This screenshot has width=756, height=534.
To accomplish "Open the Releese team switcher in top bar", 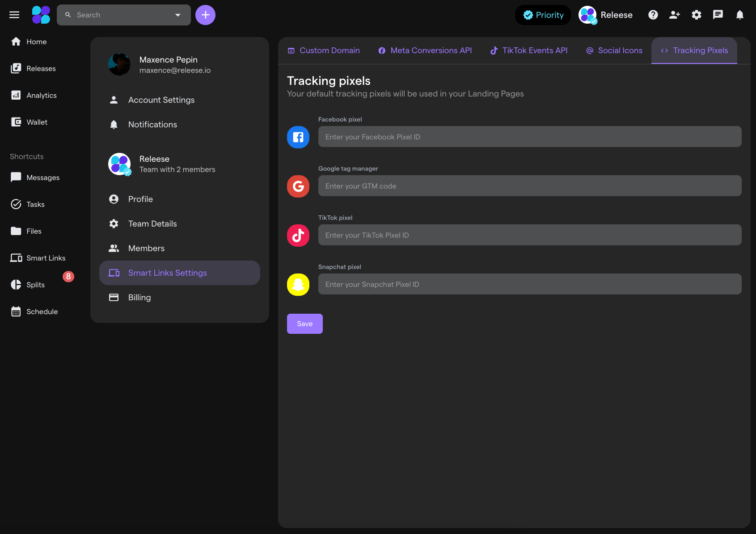I will coord(606,15).
